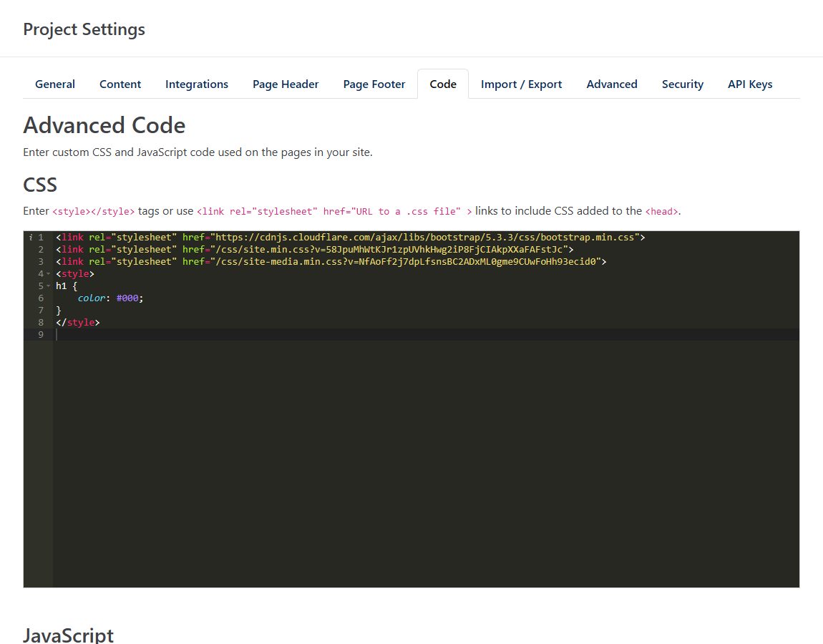Click line number 7 in the editor gutter
Image resolution: width=823 pixels, height=644 pixels.
[40, 310]
